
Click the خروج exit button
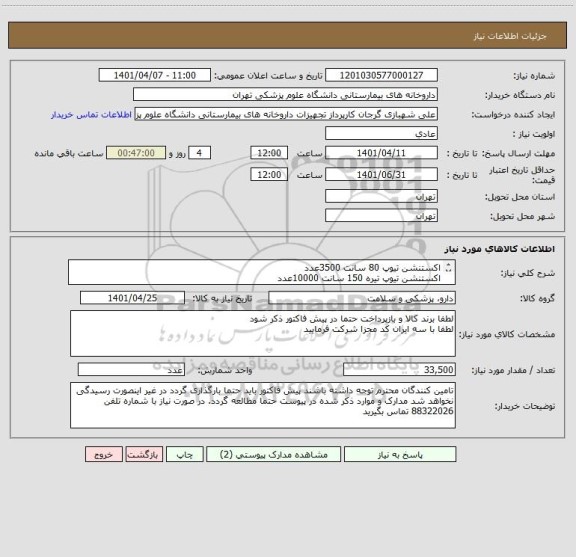pyautogui.click(x=104, y=454)
